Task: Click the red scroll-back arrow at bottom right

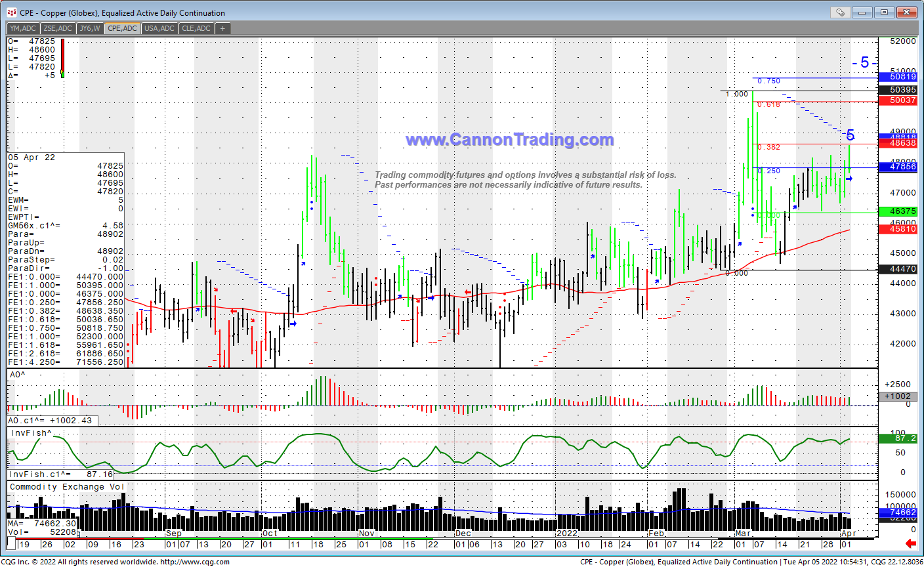Action: 910,543
